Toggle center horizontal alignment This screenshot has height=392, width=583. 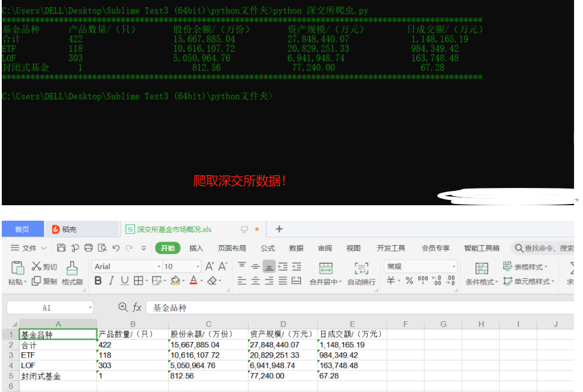coord(255,281)
